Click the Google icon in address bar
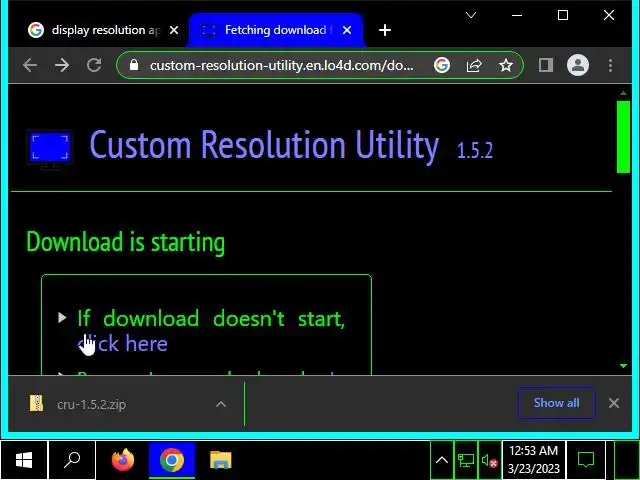This screenshot has height=480, width=640. pos(442,65)
